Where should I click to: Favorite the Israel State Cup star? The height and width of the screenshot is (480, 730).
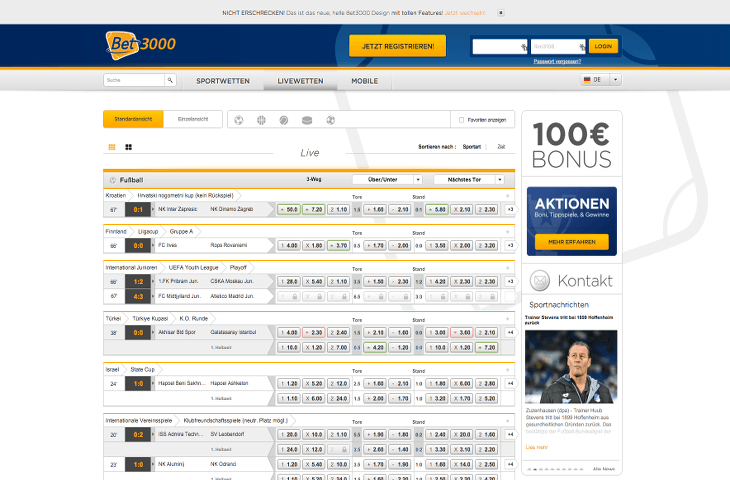point(507,370)
